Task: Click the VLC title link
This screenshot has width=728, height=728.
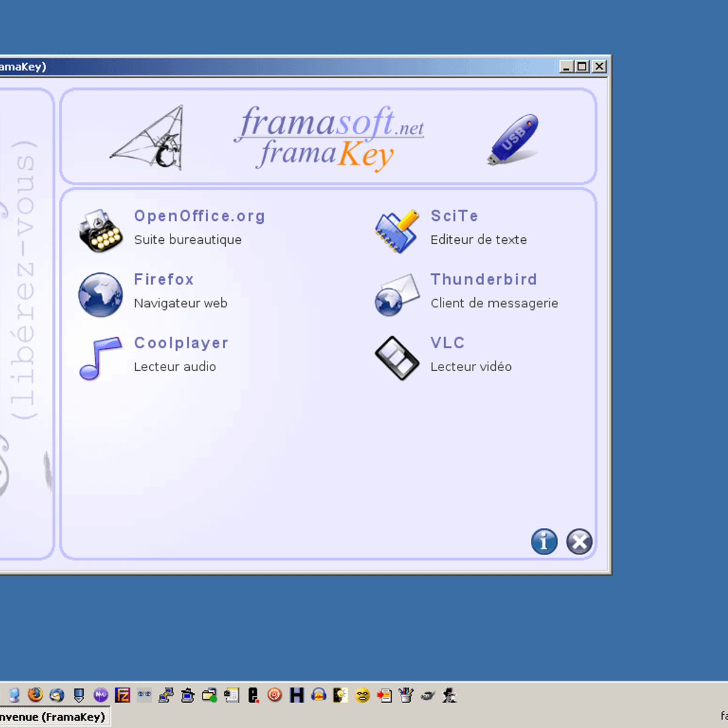Action: click(448, 343)
